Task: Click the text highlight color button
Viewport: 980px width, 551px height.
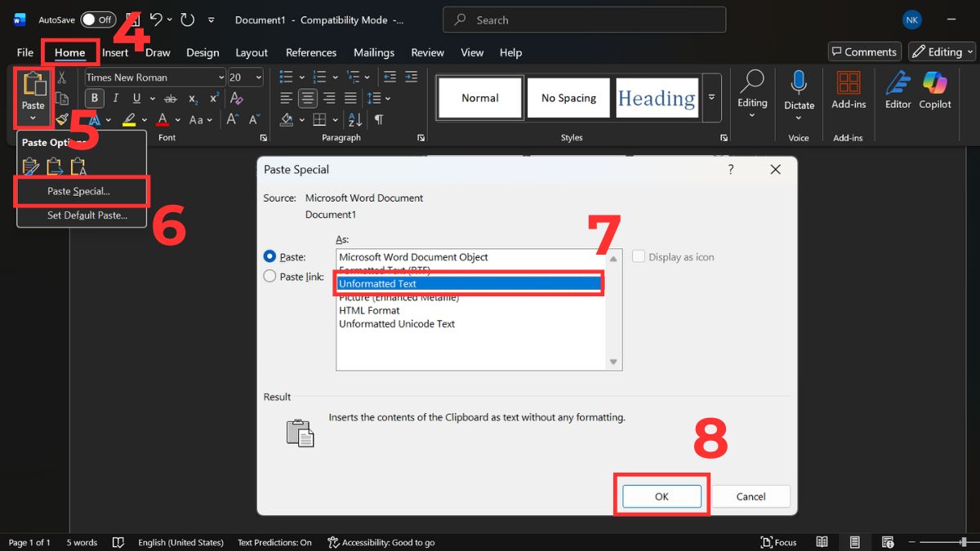Action: [128, 119]
